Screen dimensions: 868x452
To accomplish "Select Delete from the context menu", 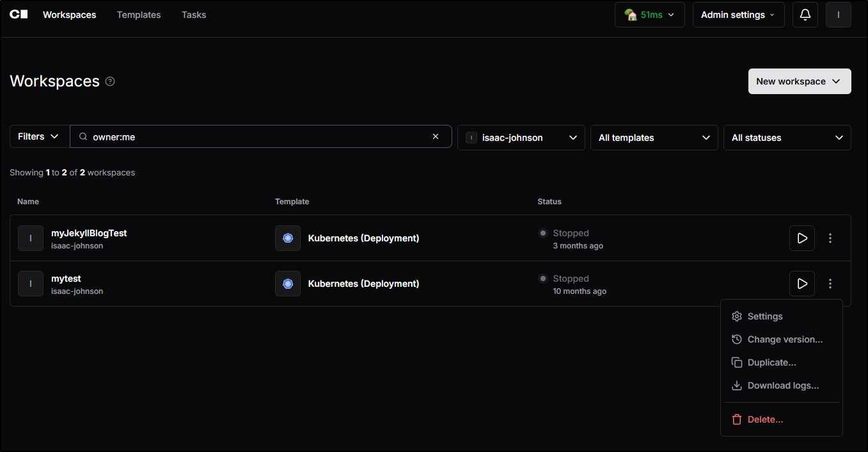I will 765,419.
